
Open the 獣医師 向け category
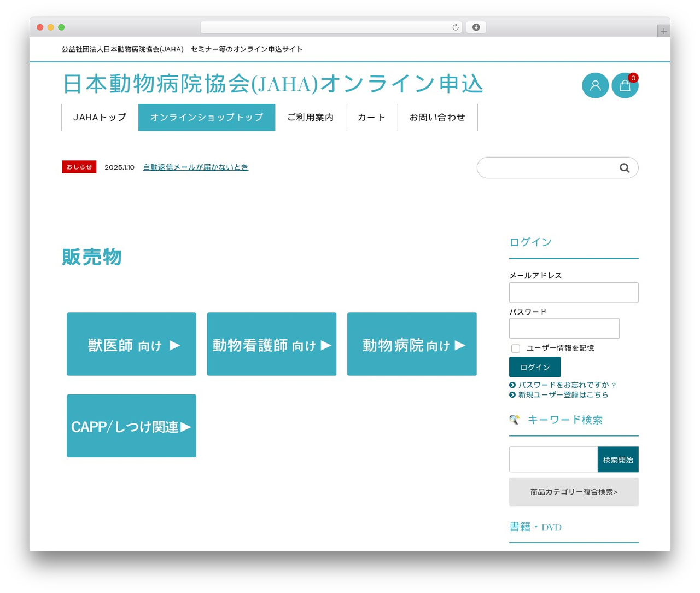coord(131,344)
